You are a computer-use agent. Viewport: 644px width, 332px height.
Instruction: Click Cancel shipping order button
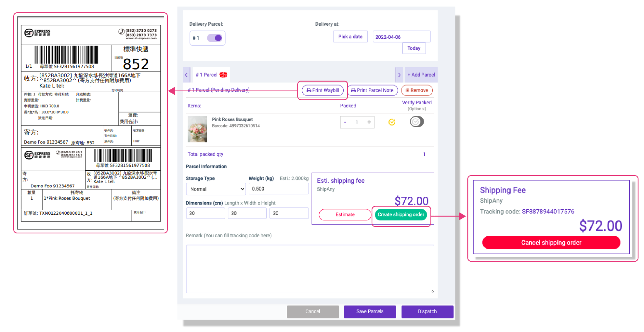click(551, 243)
